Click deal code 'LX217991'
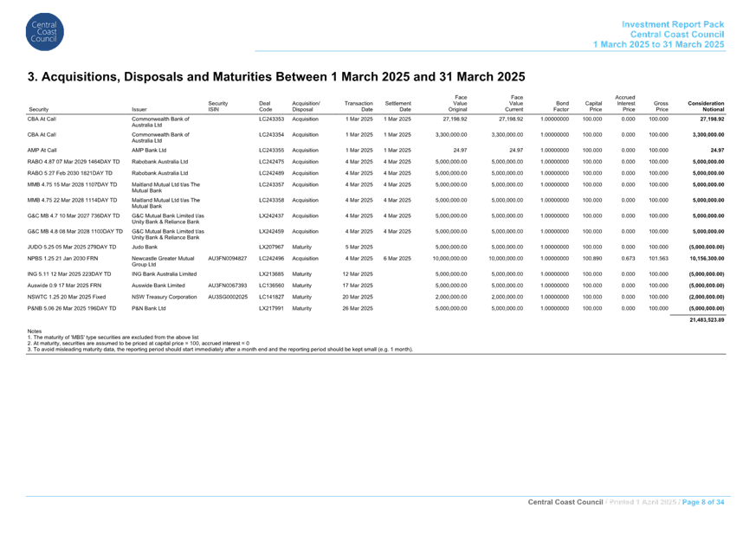Viewport: 756px width, 534px height. (271, 308)
